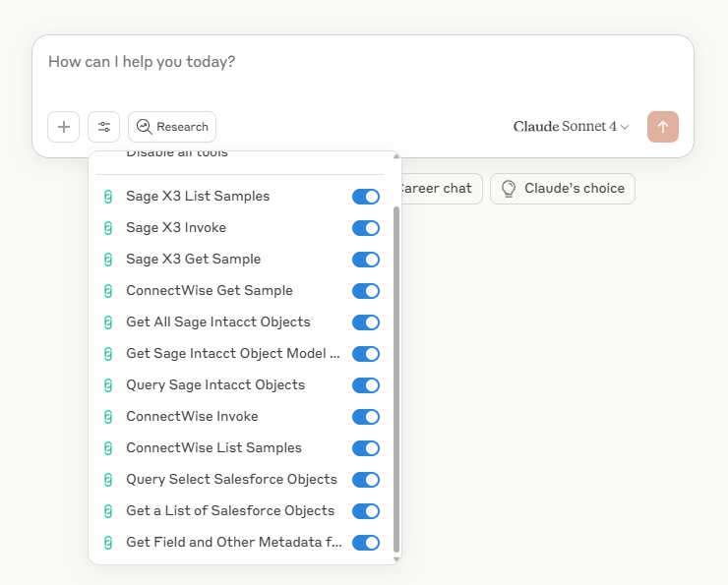Image resolution: width=728 pixels, height=585 pixels.
Task: Click the icon beside Get a List of Salesforce Objects
Action: click(108, 511)
